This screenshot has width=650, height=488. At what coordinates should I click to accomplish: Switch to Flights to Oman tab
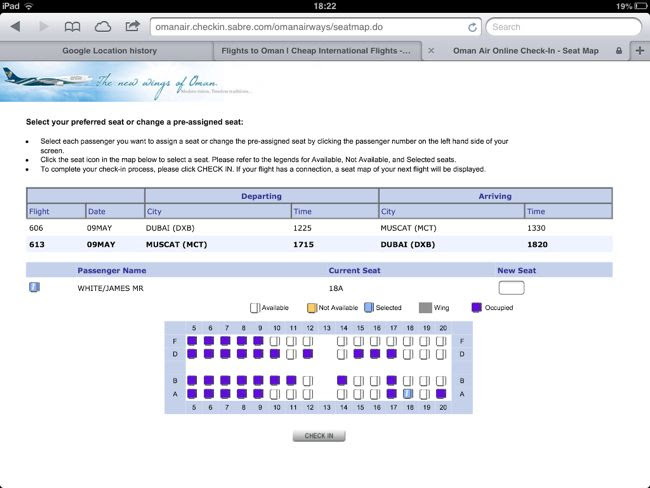tap(318, 51)
